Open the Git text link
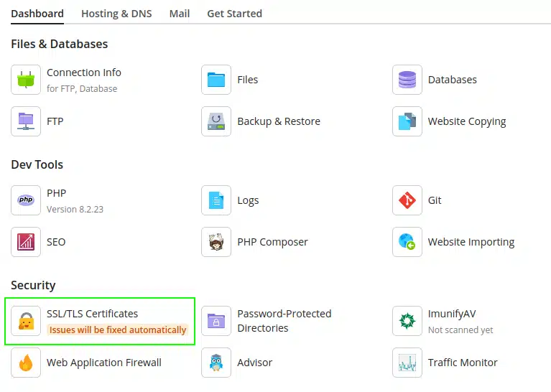This screenshot has height=392, width=551. point(435,200)
